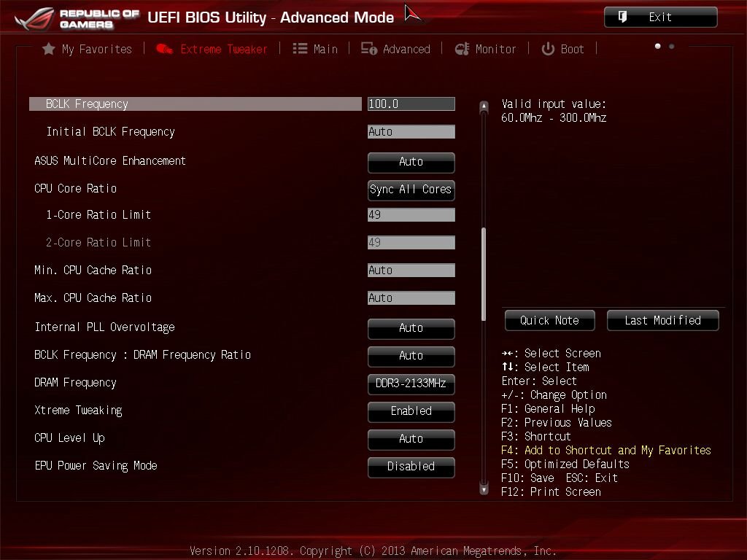Click the Extreme Tweaker flame icon
The width and height of the screenshot is (747, 560).
click(165, 49)
